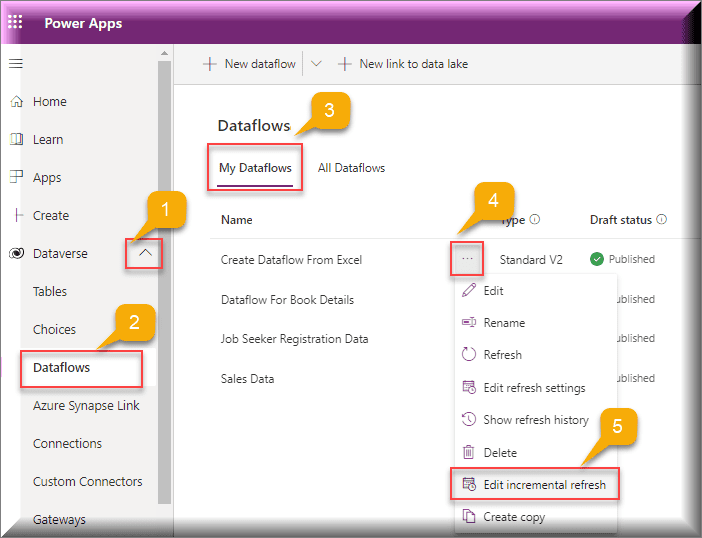Open Choices under Dataverse
This screenshot has height=538, width=702.
(54, 329)
